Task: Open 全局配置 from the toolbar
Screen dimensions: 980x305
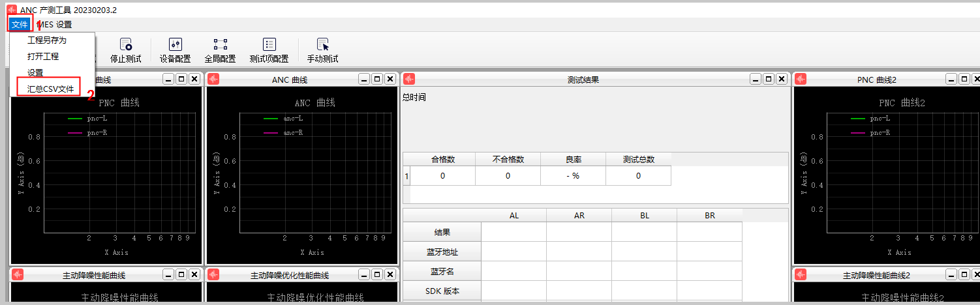Action: pyautogui.click(x=221, y=51)
